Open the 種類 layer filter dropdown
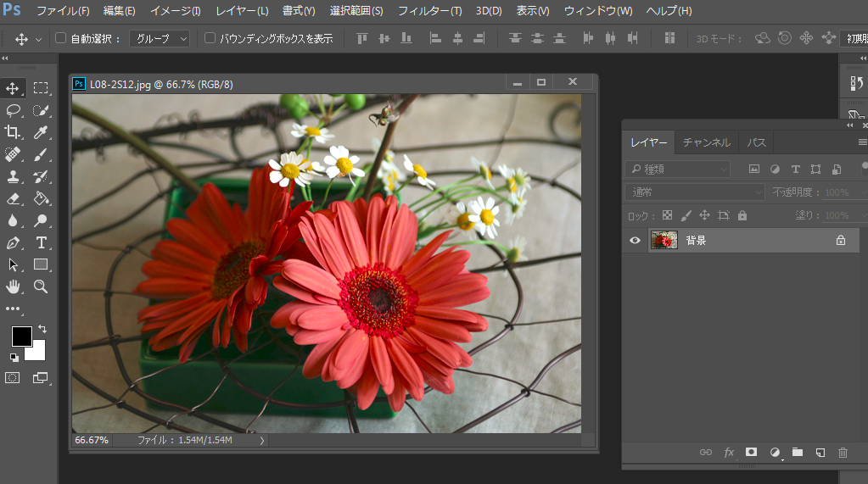Image resolution: width=868 pixels, height=484 pixels. [x=677, y=169]
